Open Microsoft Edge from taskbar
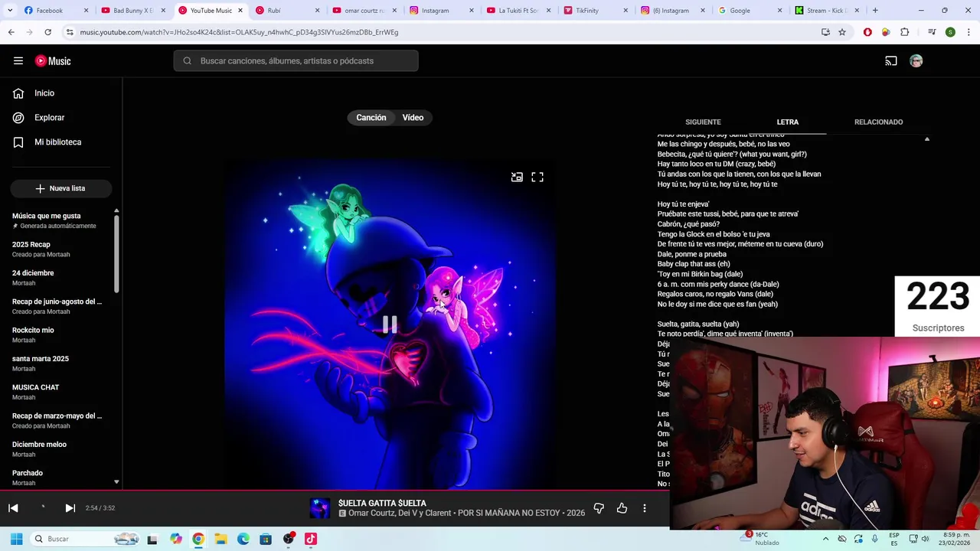Image resolution: width=980 pixels, height=551 pixels. click(243, 540)
